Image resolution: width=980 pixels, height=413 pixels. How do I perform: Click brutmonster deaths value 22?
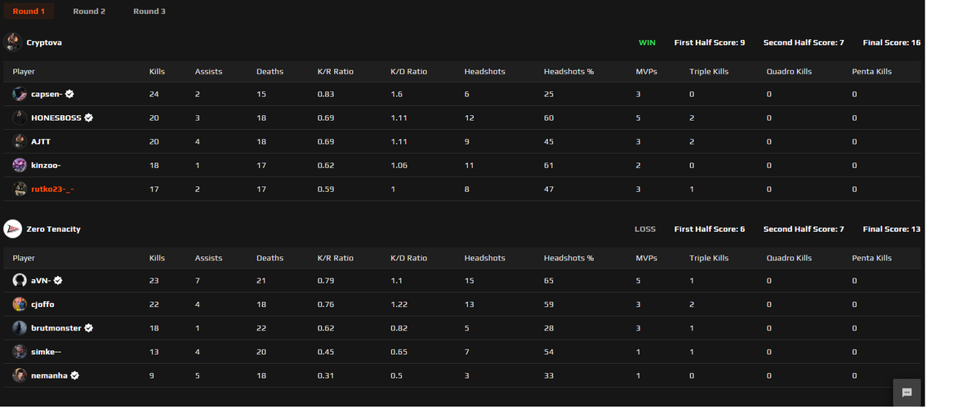[261, 328]
